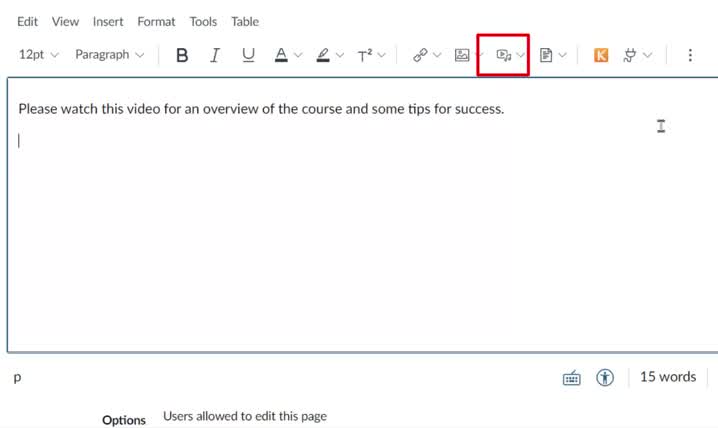Screen dimensions: 718x428
Task: Expand media options arrow
Action: click(x=521, y=55)
